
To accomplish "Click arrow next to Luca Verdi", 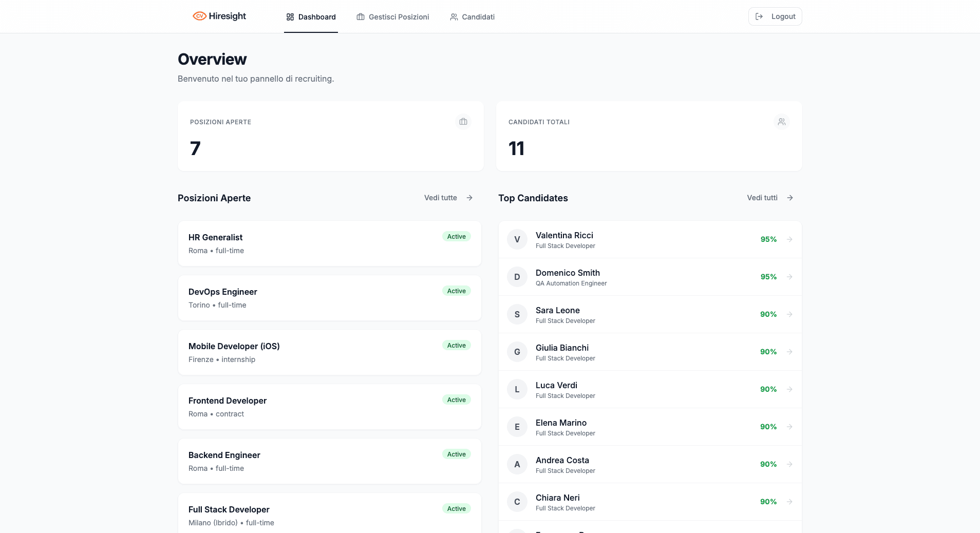I will tap(789, 389).
